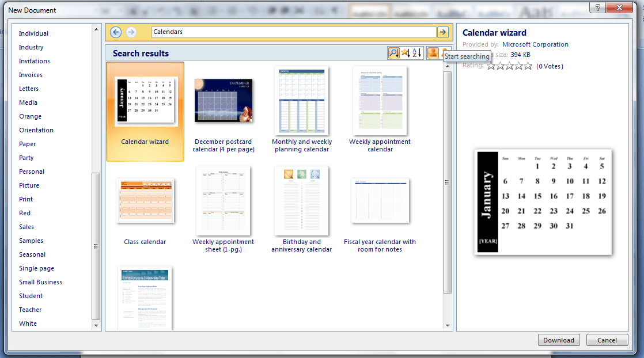
Task: Cancel the New Document dialog
Action: click(x=607, y=340)
